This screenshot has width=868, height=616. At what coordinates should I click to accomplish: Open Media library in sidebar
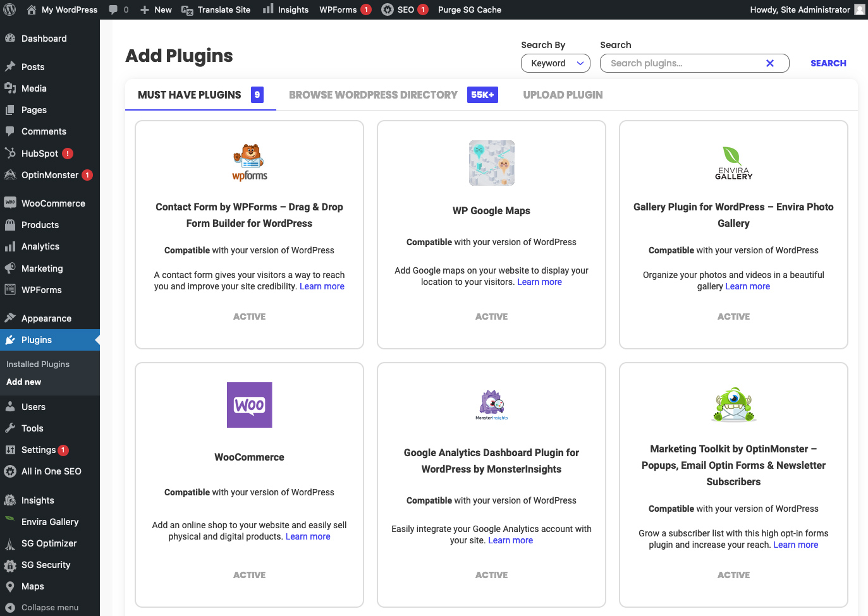tap(50, 88)
